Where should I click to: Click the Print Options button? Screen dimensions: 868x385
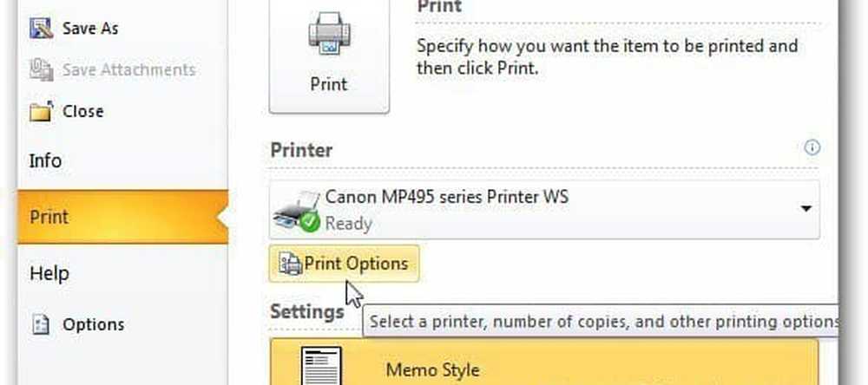[344, 264]
